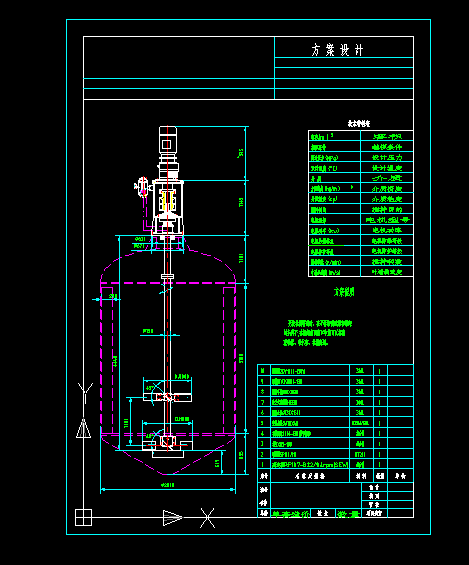Image resolution: width=469 pixels, height=565 pixels.
Task: Select the Y axis label symbol
Action: pyautogui.click(x=85, y=393)
